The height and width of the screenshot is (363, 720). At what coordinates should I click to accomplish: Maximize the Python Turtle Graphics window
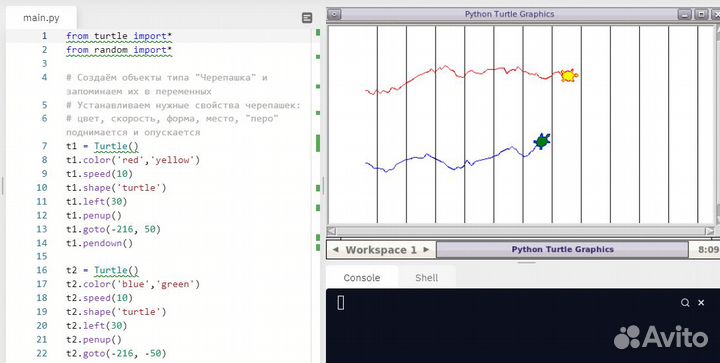701,14
